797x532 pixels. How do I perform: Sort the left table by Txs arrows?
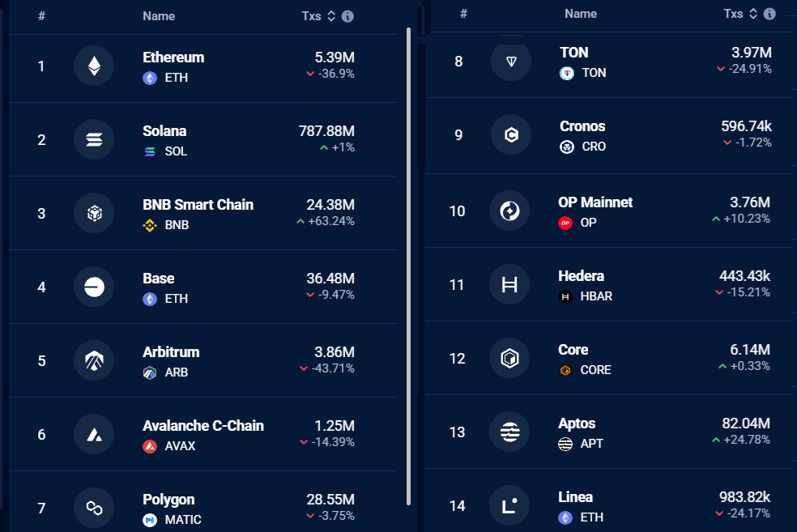tap(331, 16)
